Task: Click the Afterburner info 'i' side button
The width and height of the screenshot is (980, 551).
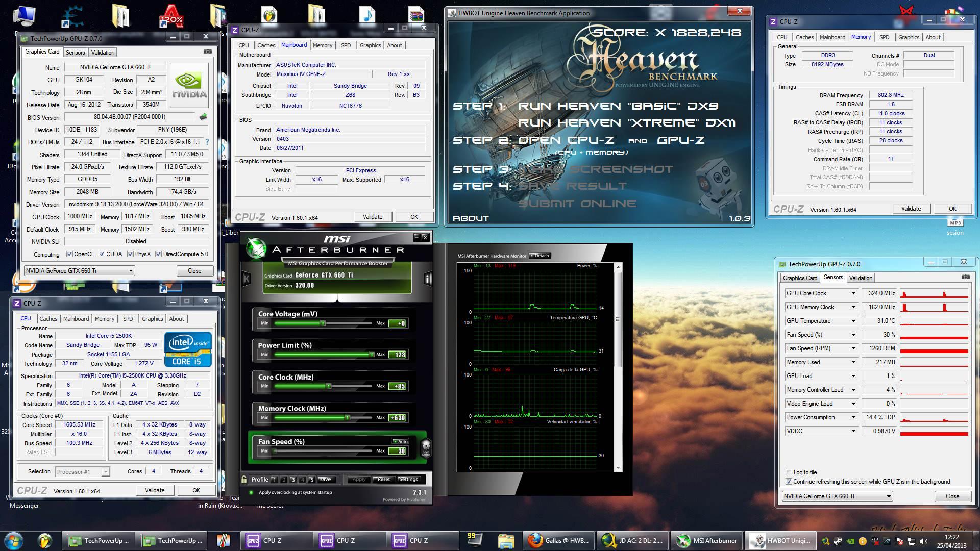Action: [x=428, y=279]
